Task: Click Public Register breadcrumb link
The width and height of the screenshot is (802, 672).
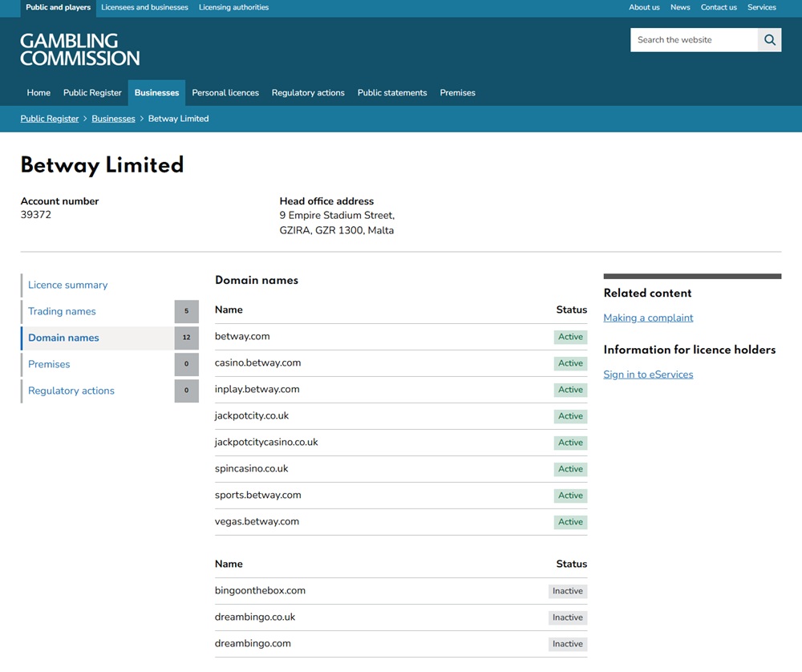Action: point(50,119)
